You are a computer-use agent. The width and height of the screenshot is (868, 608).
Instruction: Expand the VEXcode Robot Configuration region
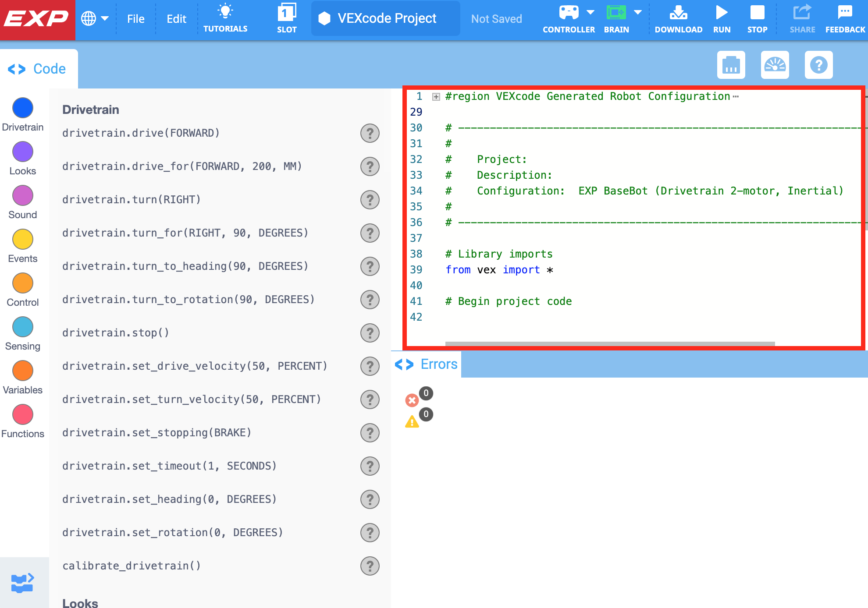point(436,96)
